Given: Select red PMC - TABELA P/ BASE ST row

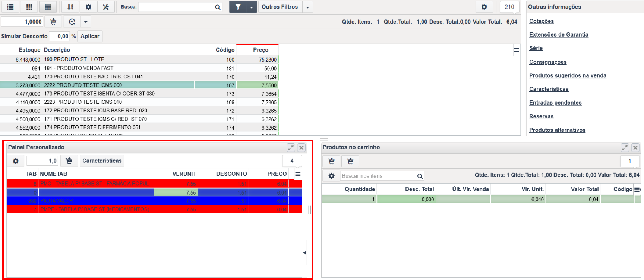Looking at the screenshot, I should tap(154, 184).
